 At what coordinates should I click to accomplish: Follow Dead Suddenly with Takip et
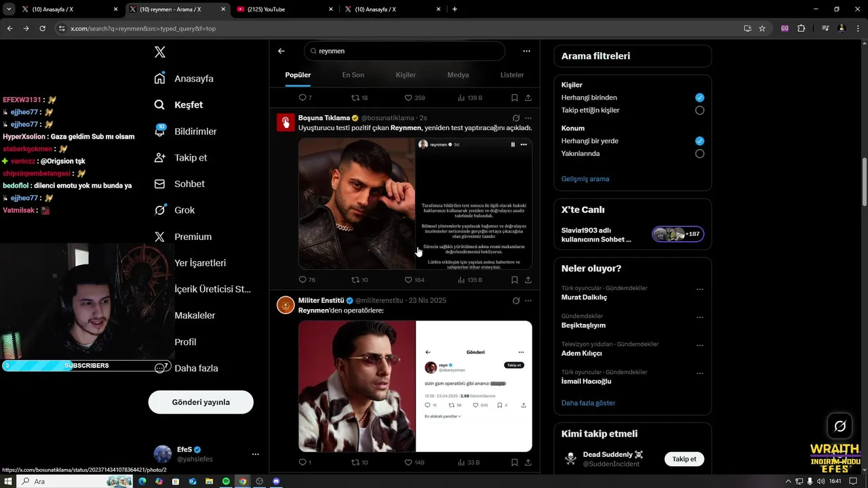pyautogui.click(x=684, y=459)
